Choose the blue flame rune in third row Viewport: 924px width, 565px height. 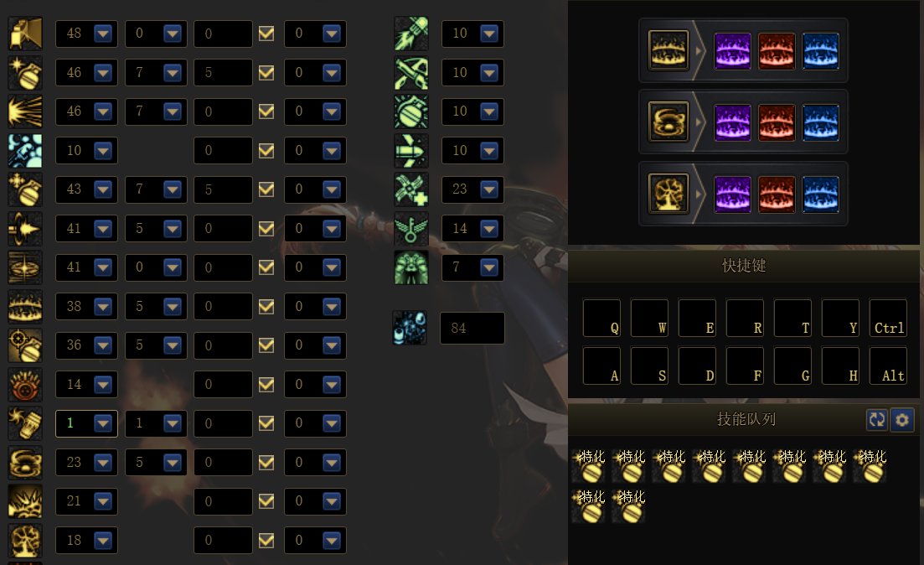pos(820,194)
